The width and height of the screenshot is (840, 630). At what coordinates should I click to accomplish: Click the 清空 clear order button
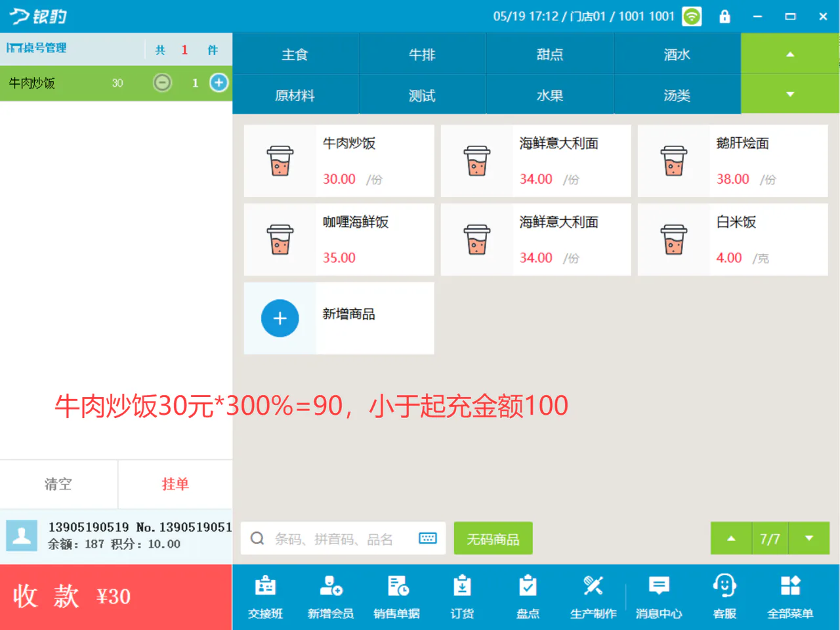(x=58, y=484)
